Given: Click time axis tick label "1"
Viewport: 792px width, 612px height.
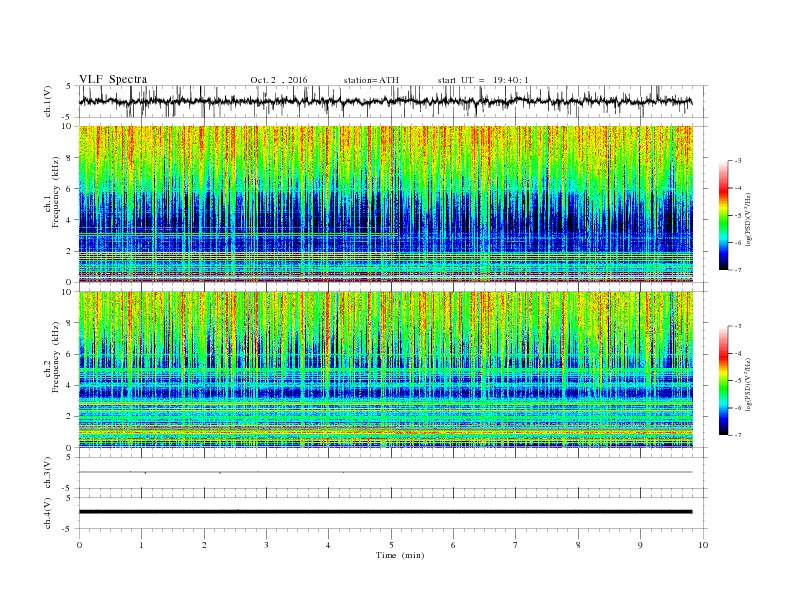Looking at the screenshot, I should click(x=142, y=545).
